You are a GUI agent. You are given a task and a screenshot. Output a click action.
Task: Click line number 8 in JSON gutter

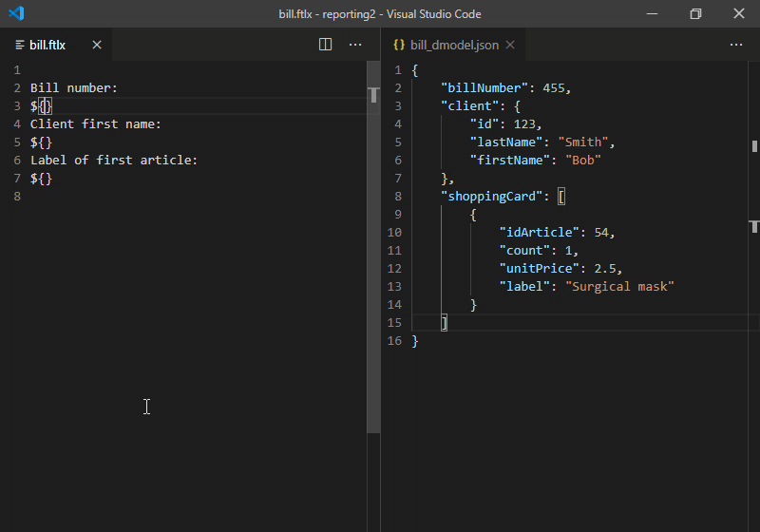[x=397, y=197]
